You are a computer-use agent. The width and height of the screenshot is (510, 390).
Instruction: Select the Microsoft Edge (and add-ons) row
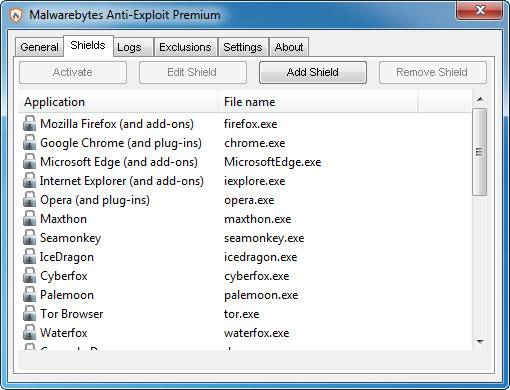click(x=245, y=162)
